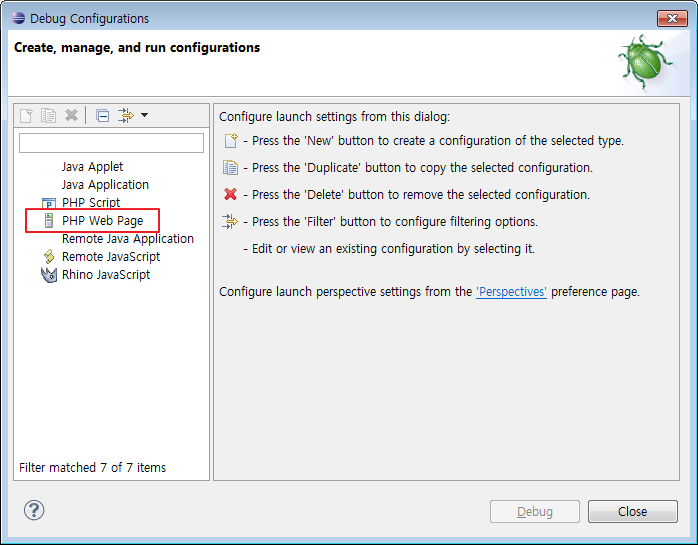Open the Filter dropdown arrow menu

click(x=144, y=115)
